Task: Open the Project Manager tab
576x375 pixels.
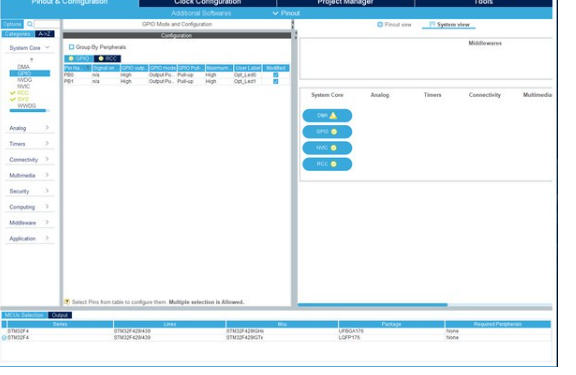Action: [x=345, y=3]
